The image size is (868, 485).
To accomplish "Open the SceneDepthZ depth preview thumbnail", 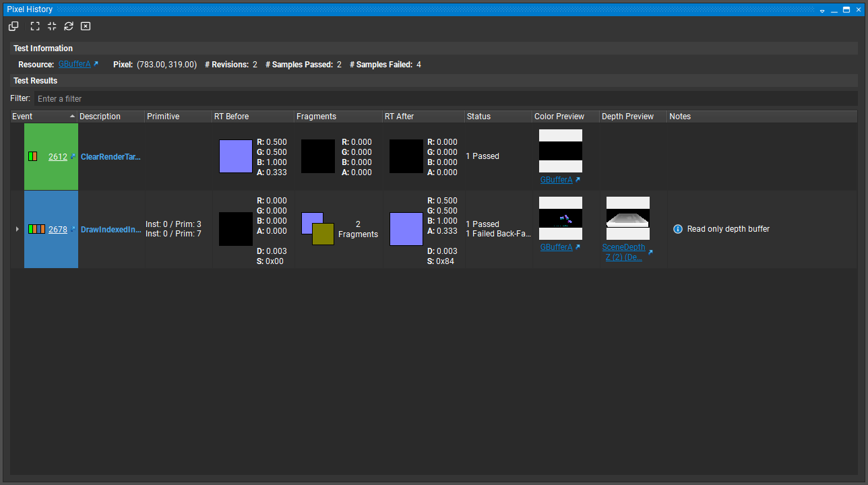I will [627, 218].
